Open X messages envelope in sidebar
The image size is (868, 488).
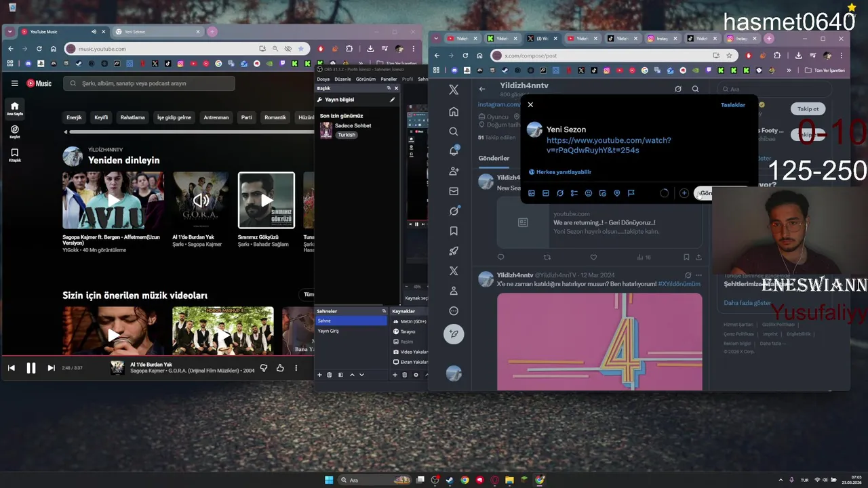coord(454,191)
